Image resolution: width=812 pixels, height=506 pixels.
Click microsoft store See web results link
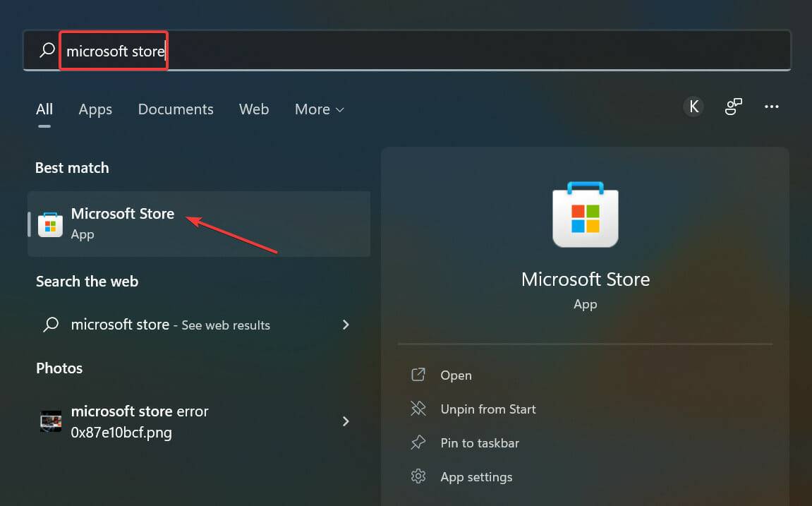tap(170, 325)
